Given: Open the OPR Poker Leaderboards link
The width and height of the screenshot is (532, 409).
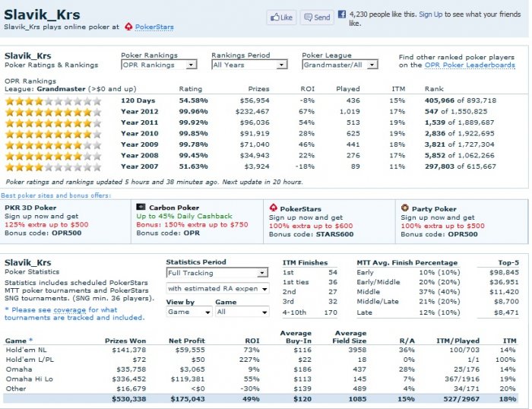Looking at the screenshot, I should point(470,65).
